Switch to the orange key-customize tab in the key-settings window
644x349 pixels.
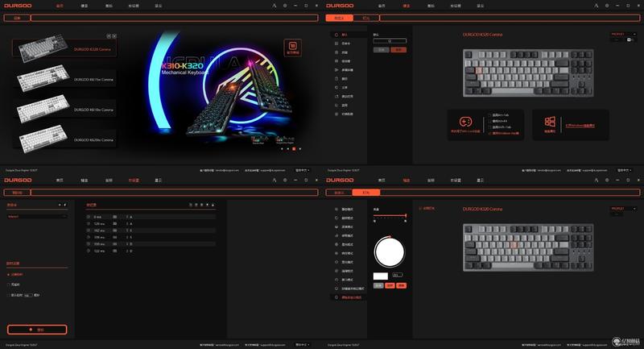click(x=339, y=18)
